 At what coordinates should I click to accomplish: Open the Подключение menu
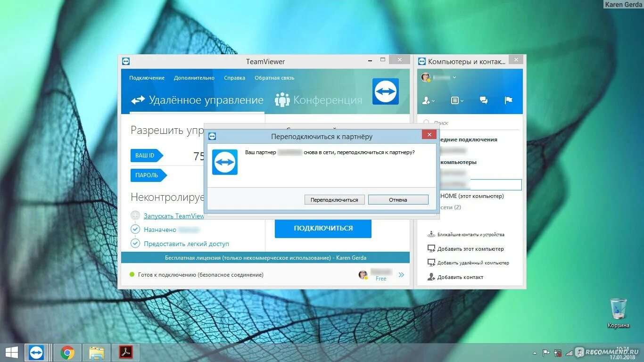(x=147, y=78)
